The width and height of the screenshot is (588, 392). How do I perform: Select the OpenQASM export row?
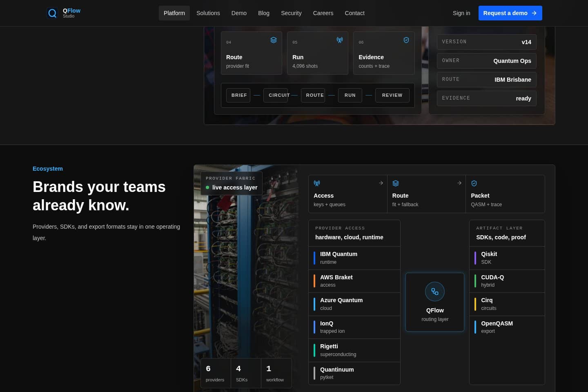tap(507, 327)
